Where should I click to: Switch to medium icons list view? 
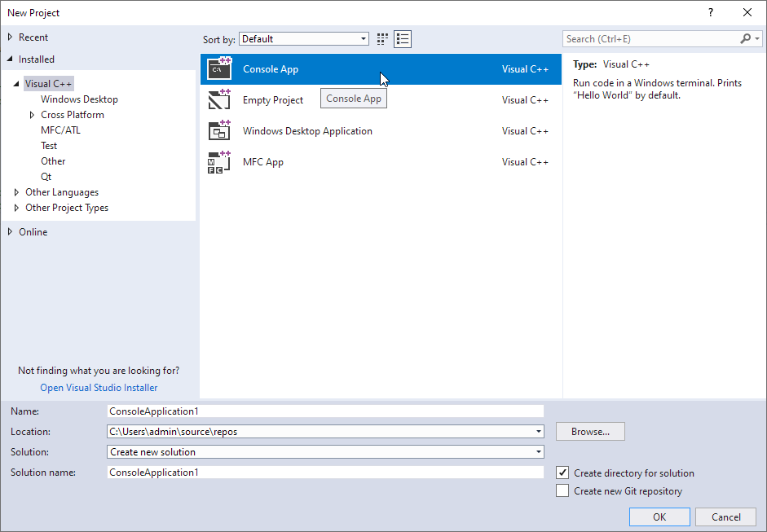click(403, 39)
